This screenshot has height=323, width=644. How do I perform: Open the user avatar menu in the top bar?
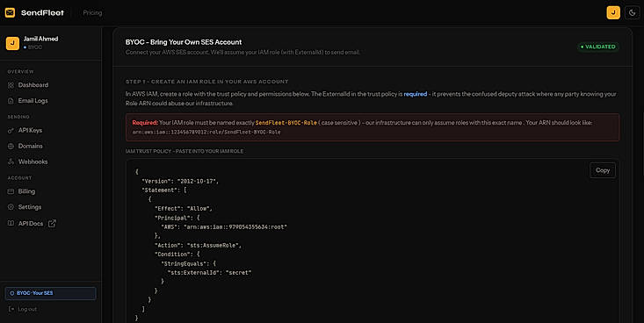point(613,12)
